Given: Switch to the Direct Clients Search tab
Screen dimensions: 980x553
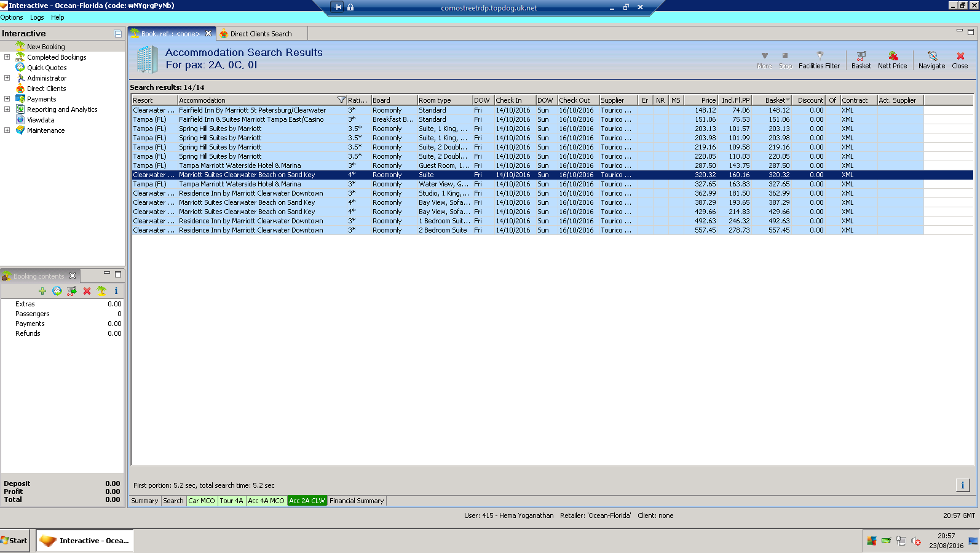Looking at the screenshot, I should [x=261, y=34].
